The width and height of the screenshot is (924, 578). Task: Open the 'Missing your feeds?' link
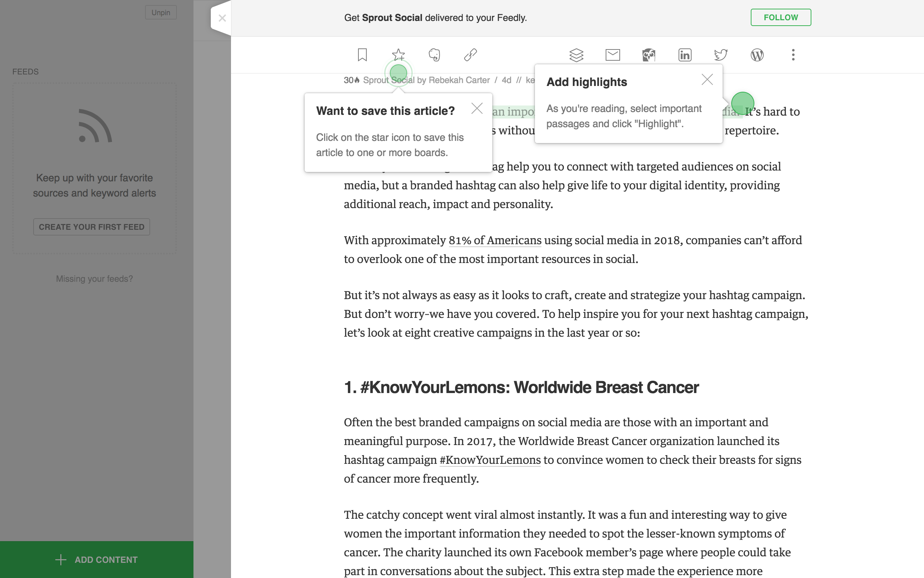[94, 279]
